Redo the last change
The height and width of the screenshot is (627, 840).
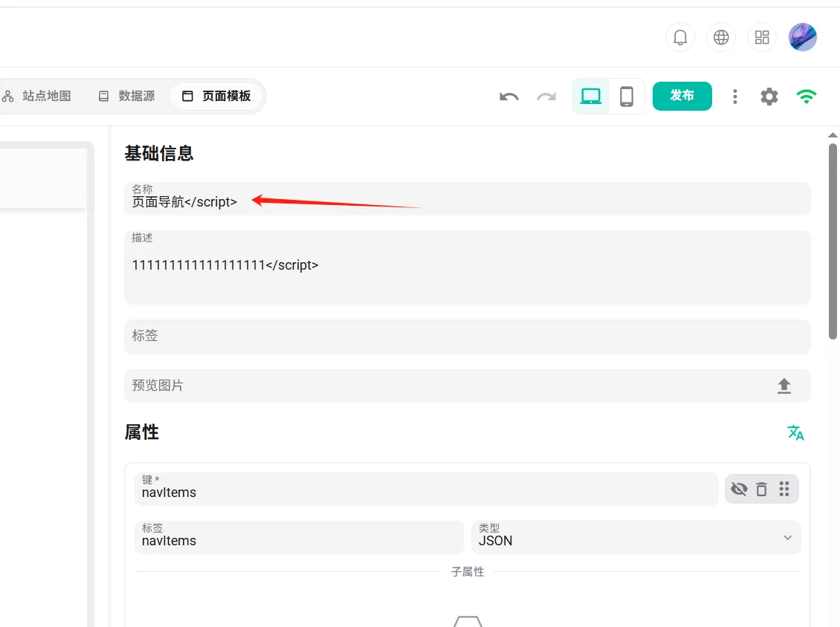click(546, 97)
